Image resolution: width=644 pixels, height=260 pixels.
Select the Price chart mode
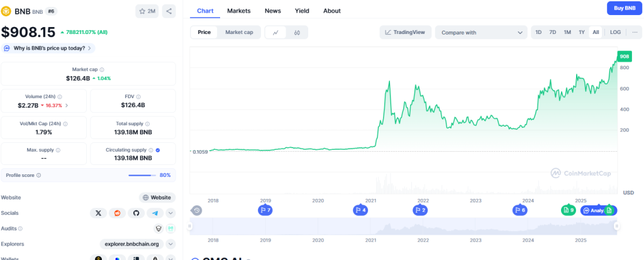204,32
